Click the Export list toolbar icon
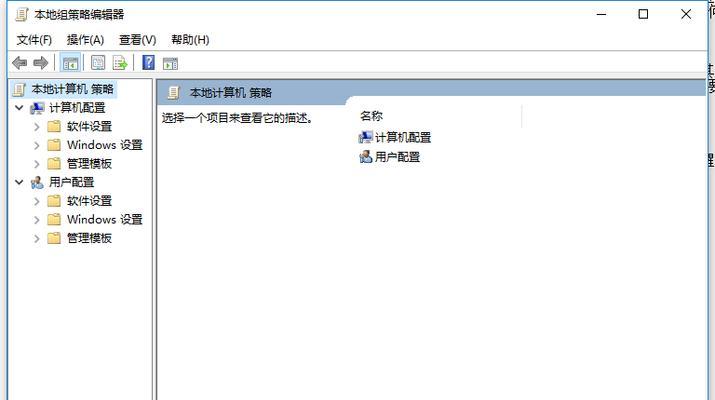Image resolution: width=715 pixels, height=400 pixels. pos(120,63)
